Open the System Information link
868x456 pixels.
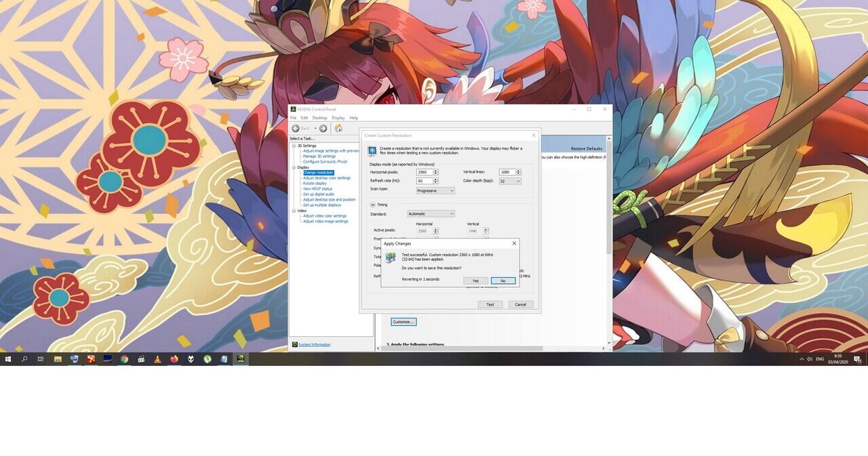[x=314, y=344]
